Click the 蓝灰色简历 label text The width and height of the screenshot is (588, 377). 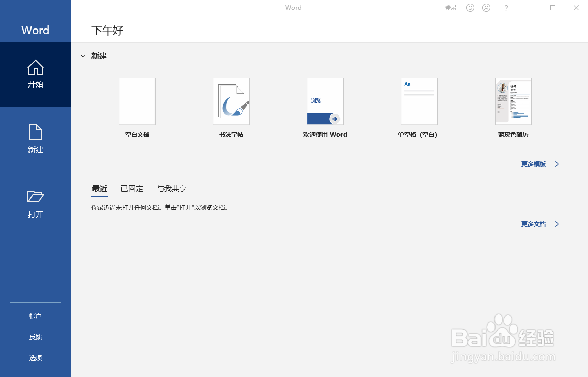(x=513, y=134)
